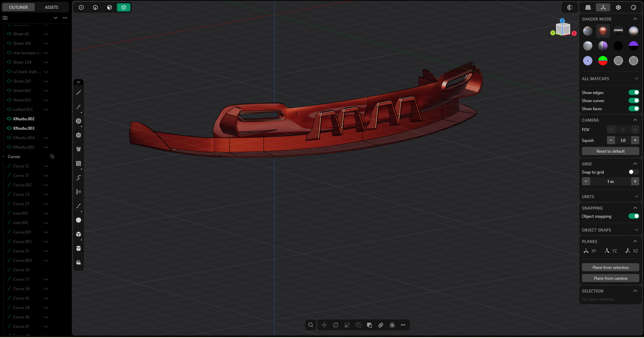Click Plane from camera button

(610, 278)
